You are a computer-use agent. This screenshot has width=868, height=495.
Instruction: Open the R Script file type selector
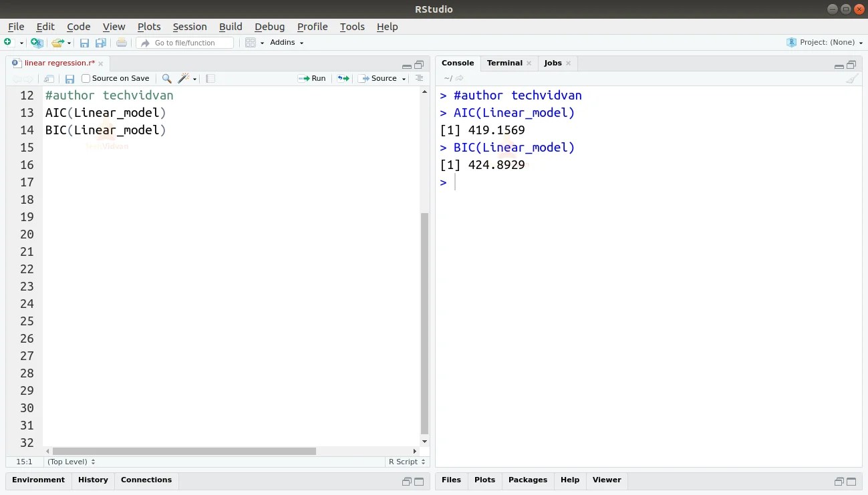[407, 462]
